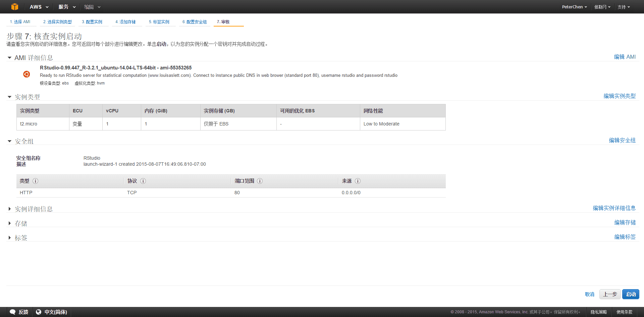Viewport: 644px width, 317px height.
Task: Go to step 5 标签实例
Action: coord(159,22)
